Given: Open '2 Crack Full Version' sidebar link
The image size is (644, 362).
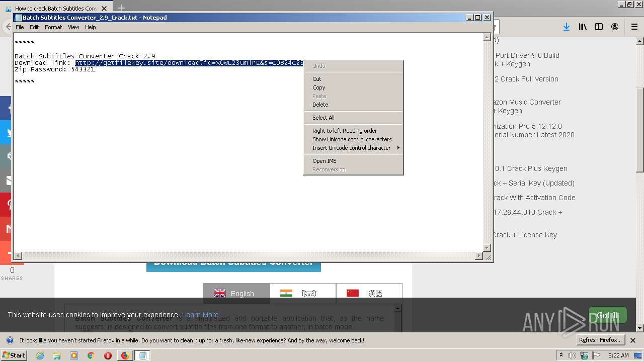Looking at the screenshot, I should point(526,79).
